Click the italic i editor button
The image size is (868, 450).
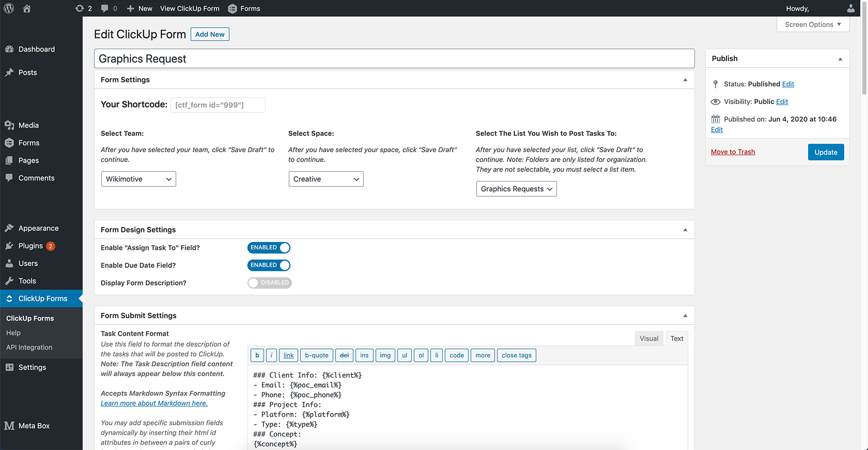click(x=271, y=355)
